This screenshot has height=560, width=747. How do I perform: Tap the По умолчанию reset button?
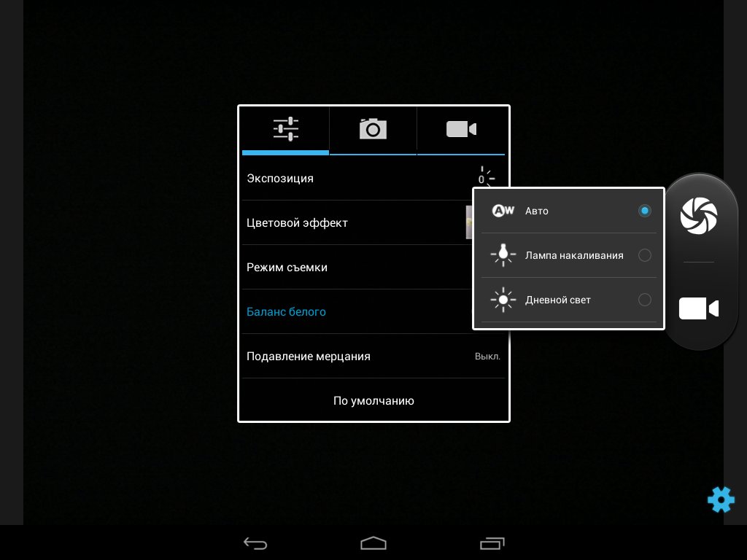coord(373,400)
